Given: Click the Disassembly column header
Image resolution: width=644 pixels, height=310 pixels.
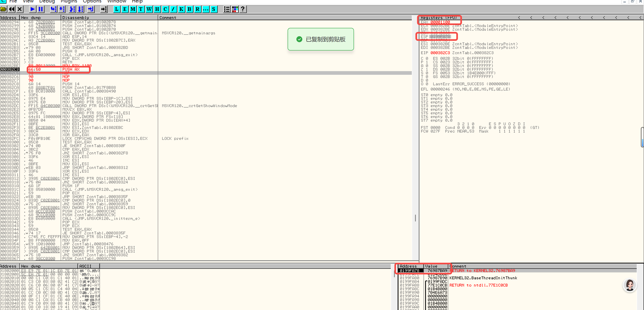Looking at the screenshot, I should (75, 18).
